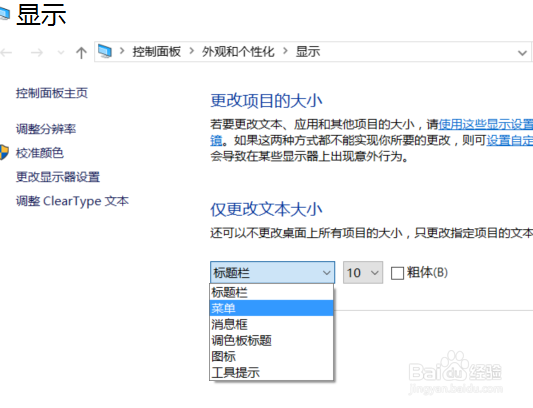Screen dimensions: 533x408
Task: Open 调整 ClearType 文本 link
Action: [x=72, y=201]
